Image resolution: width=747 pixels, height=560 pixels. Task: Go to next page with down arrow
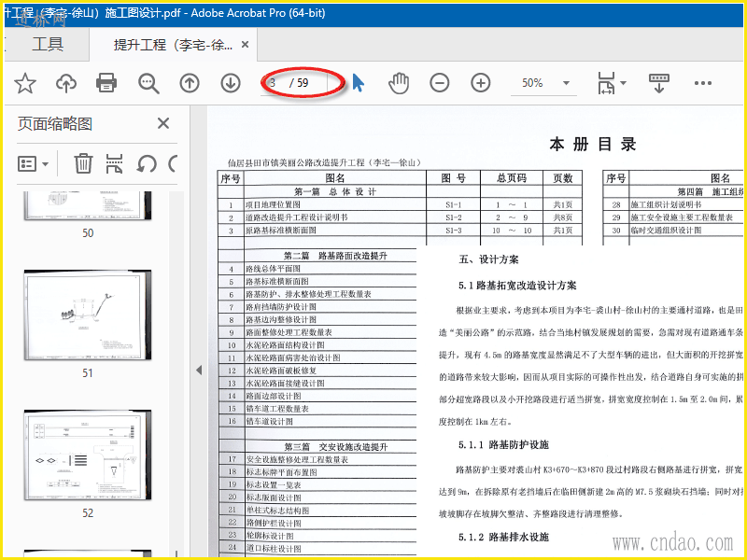coord(231,83)
